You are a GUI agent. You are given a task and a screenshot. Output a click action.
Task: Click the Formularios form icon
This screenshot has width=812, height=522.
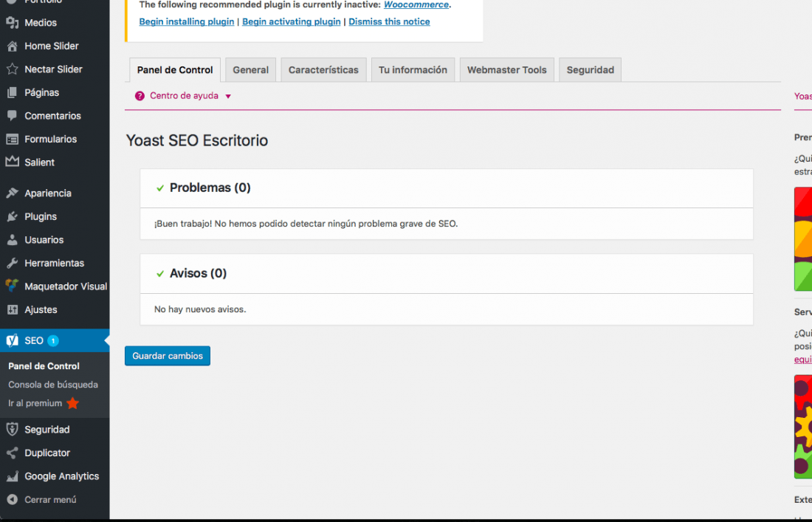13,140
